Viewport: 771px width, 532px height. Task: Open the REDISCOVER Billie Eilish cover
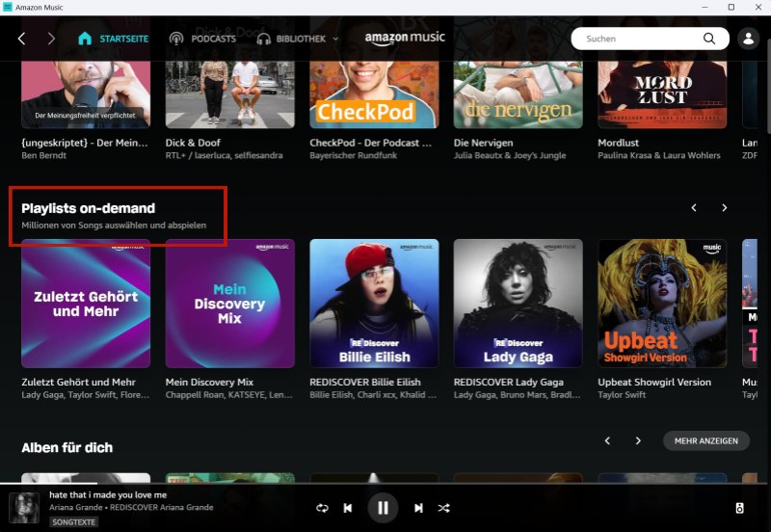coord(374,304)
